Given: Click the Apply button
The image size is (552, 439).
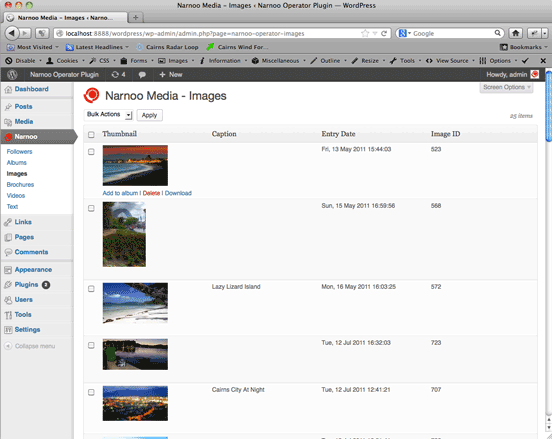Looking at the screenshot, I should click(x=149, y=115).
